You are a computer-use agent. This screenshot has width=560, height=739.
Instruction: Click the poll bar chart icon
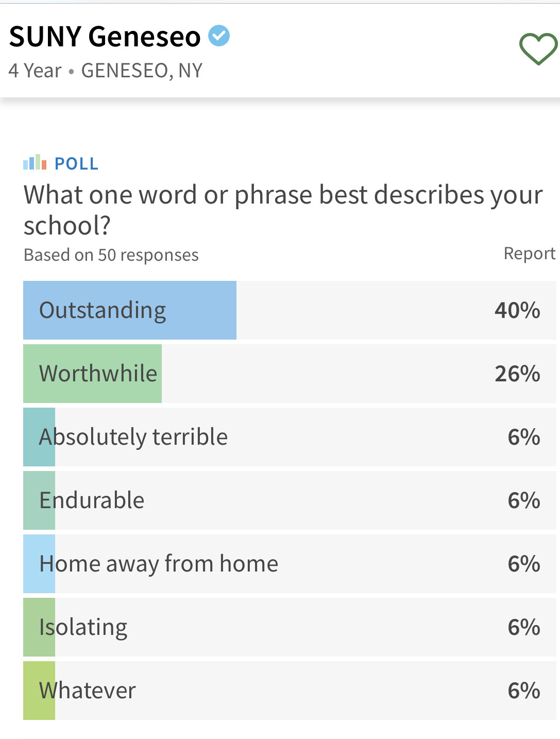[x=35, y=162]
